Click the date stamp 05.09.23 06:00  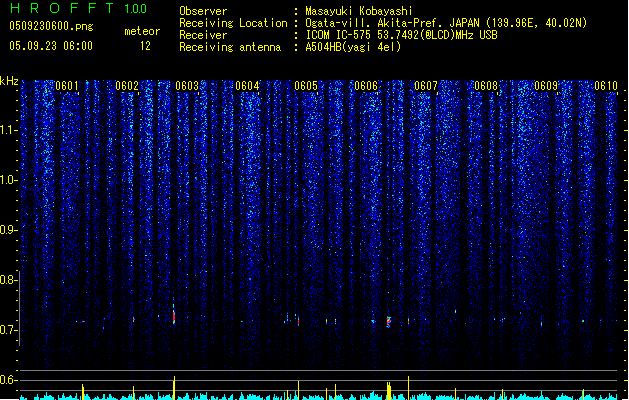51,46
